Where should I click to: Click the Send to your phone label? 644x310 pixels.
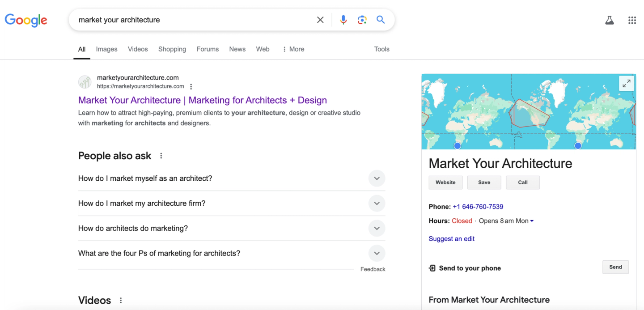click(x=470, y=268)
